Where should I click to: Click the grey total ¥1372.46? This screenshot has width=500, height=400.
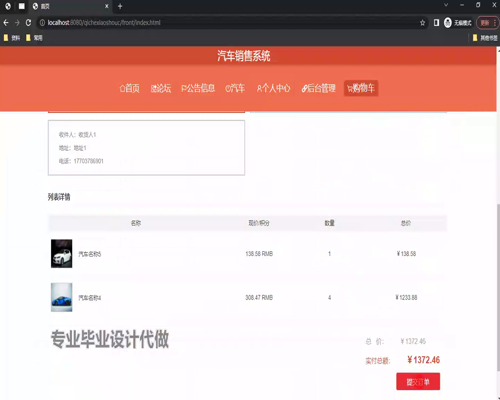click(x=413, y=341)
